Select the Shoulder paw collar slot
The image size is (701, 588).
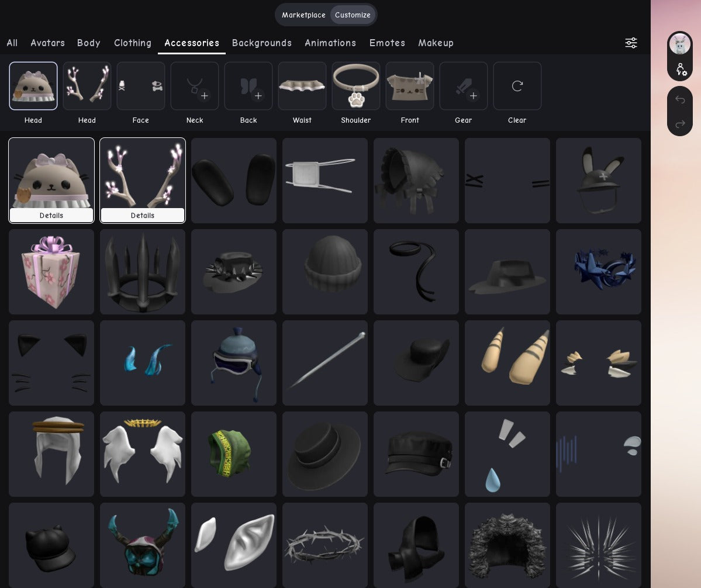[356, 86]
